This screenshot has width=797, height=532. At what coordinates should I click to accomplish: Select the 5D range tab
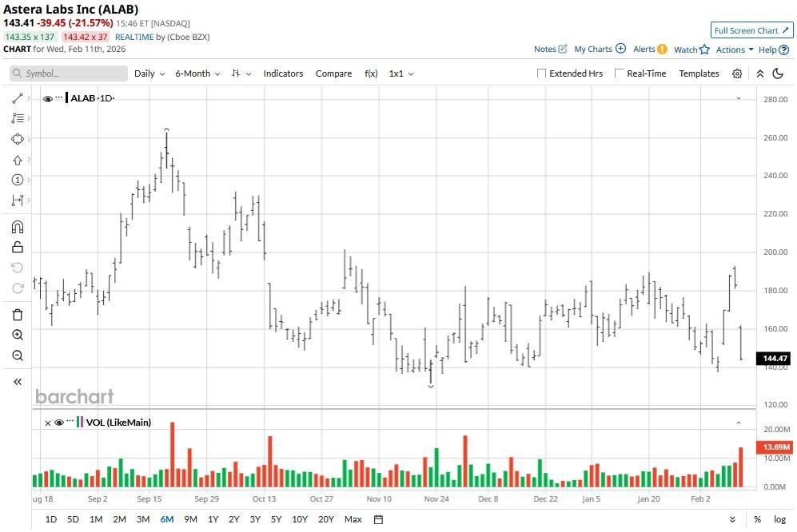click(x=74, y=519)
